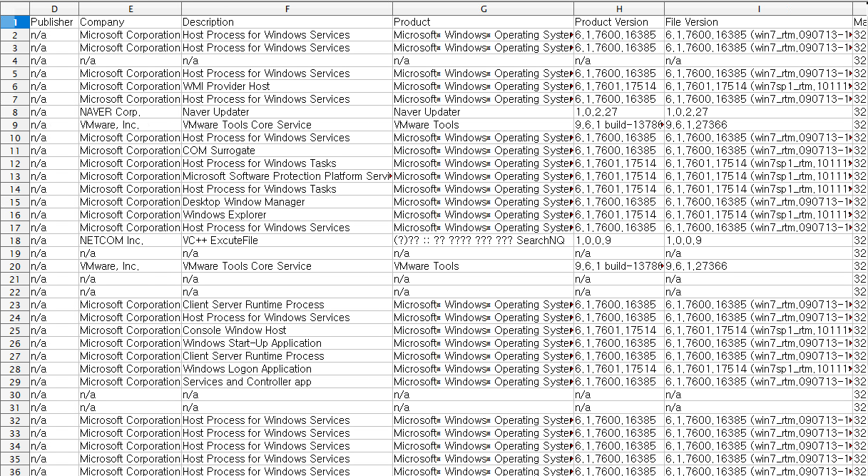
Task: Click the Console Window Host cell
Action: point(287,330)
